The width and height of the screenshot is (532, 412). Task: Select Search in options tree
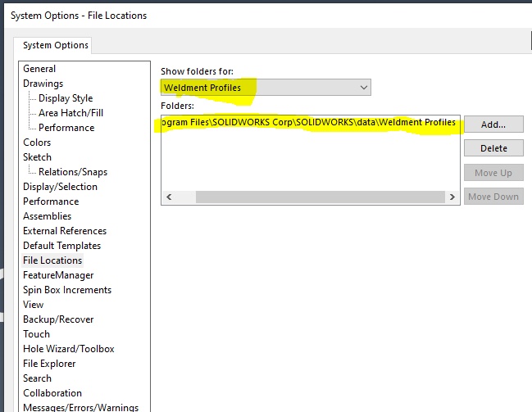38,378
